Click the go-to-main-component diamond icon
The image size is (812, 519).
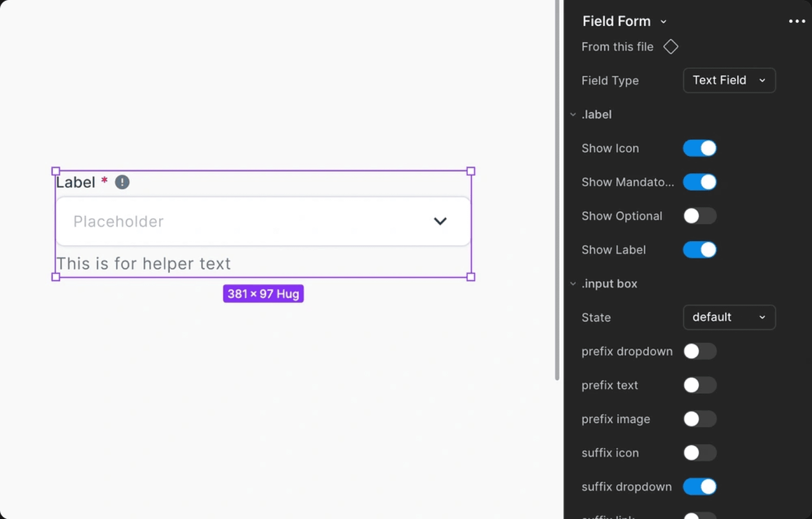pos(670,47)
